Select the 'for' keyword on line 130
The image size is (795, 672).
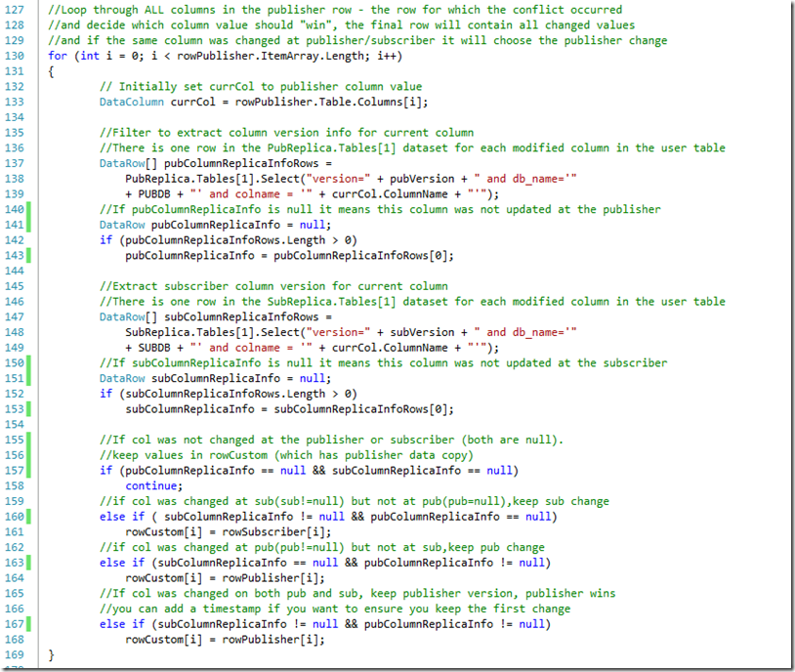(58, 56)
